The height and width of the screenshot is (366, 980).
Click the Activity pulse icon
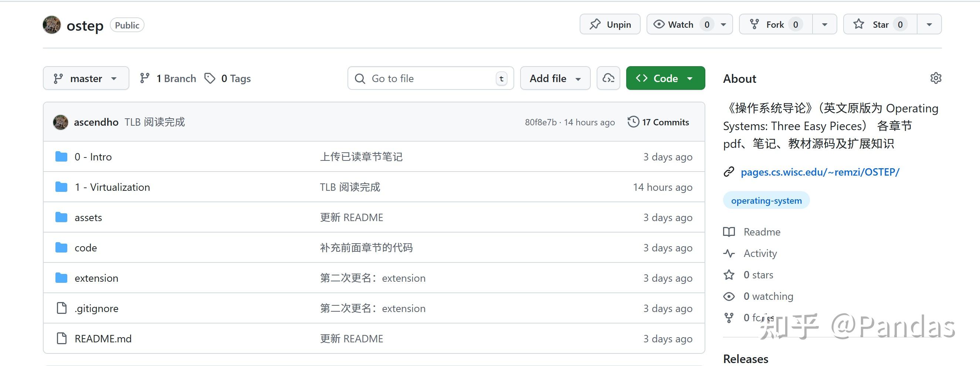pos(729,253)
